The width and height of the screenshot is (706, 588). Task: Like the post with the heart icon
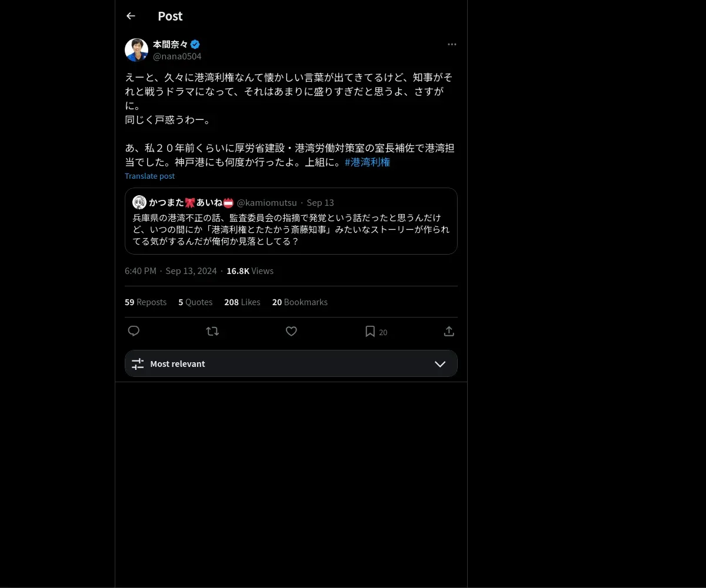[x=291, y=331]
